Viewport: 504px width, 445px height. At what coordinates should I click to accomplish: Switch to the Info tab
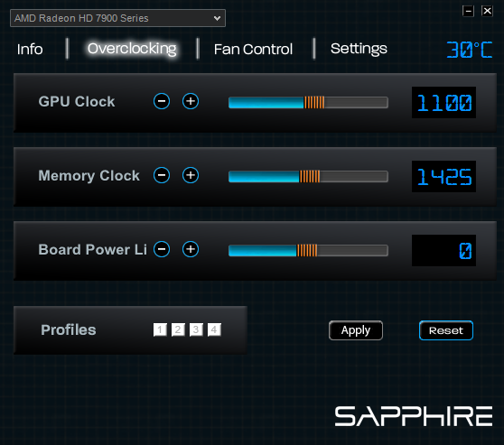pyautogui.click(x=30, y=49)
